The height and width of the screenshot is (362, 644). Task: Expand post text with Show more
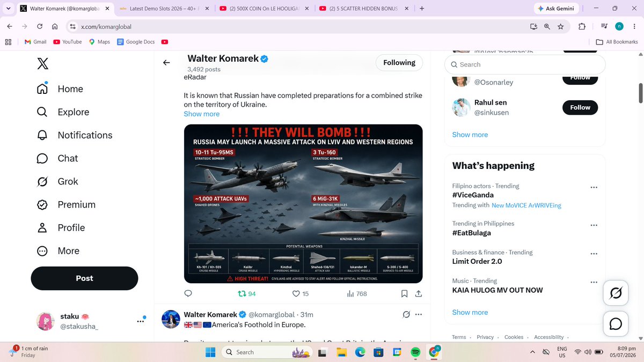(202, 114)
